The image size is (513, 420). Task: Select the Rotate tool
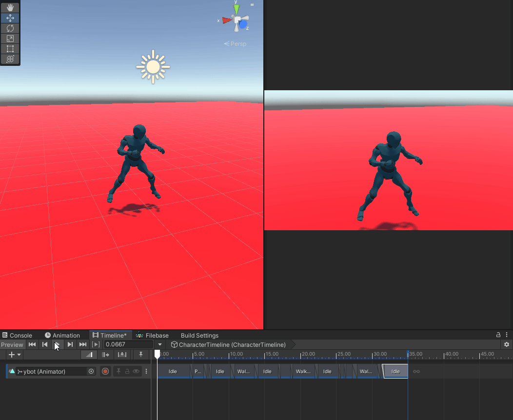pos(10,28)
